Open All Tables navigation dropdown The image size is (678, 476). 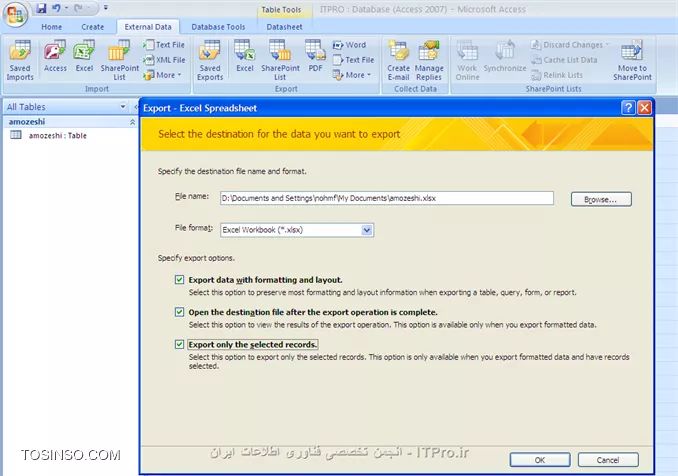[123, 106]
